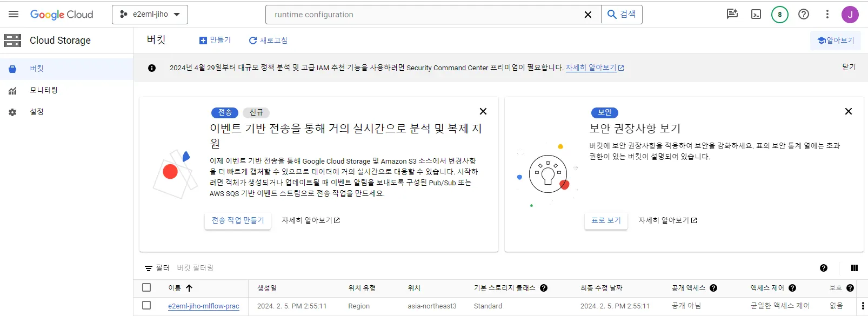The image size is (868, 316).
Task: Click the Standard storage class cell
Action: point(488,306)
